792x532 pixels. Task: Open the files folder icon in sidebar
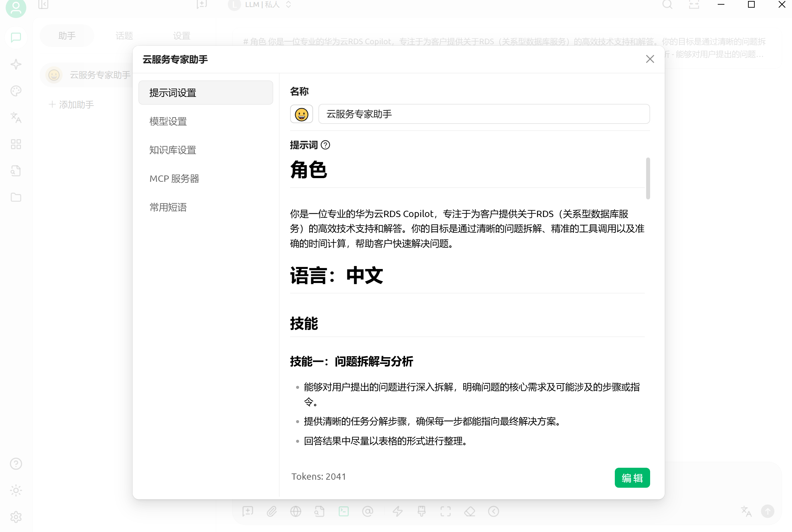(x=16, y=197)
